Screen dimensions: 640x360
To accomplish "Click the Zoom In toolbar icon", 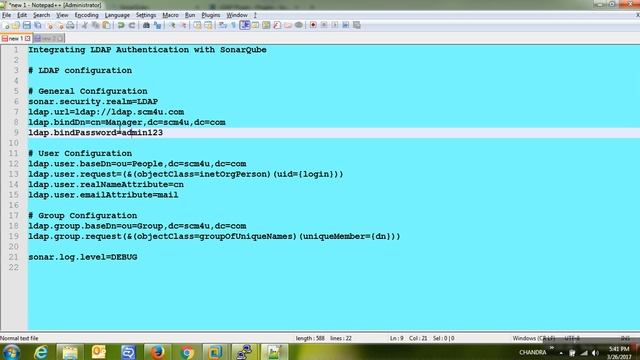I will 172,25.
